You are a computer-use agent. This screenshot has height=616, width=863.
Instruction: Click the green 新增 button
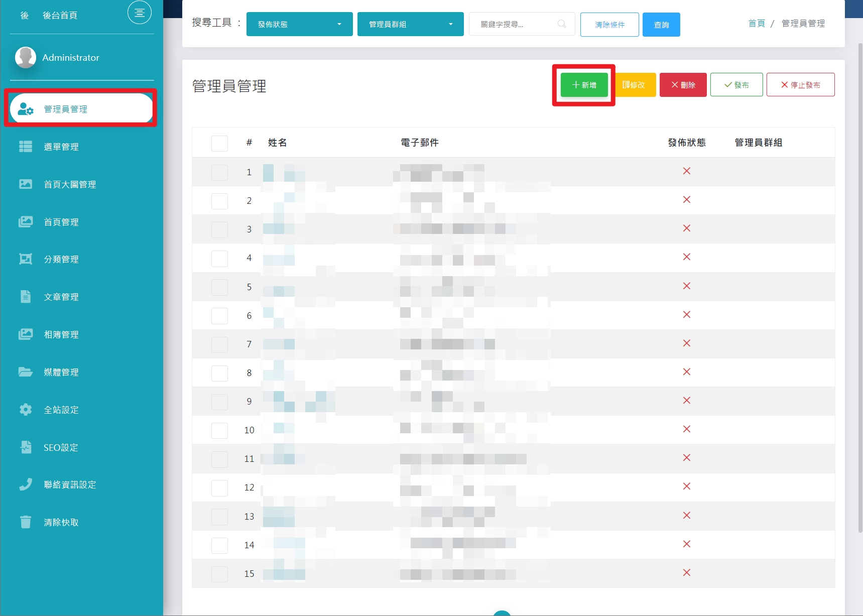[584, 85]
